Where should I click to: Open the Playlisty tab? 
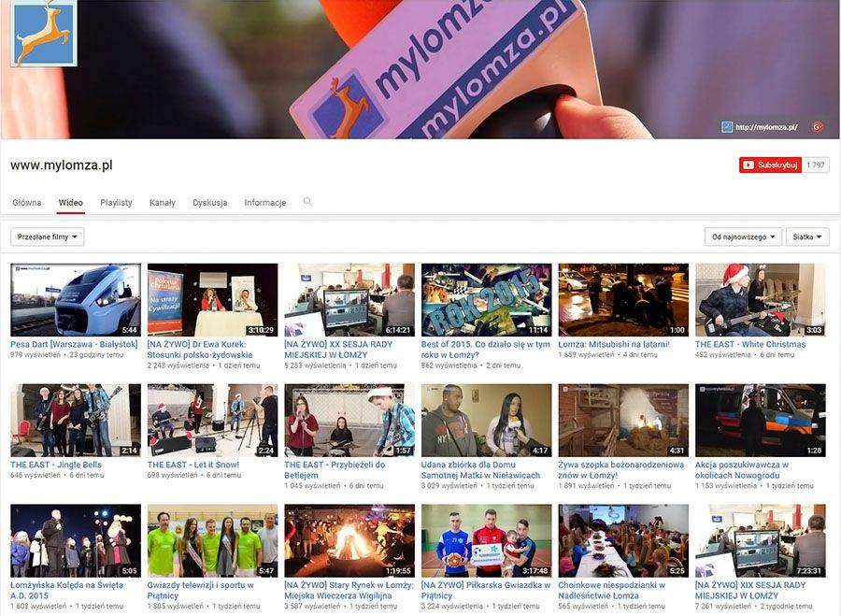pyautogui.click(x=116, y=202)
